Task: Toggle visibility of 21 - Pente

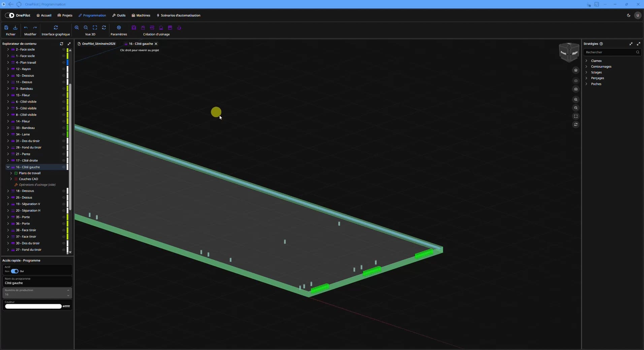Action: coord(63,154)
